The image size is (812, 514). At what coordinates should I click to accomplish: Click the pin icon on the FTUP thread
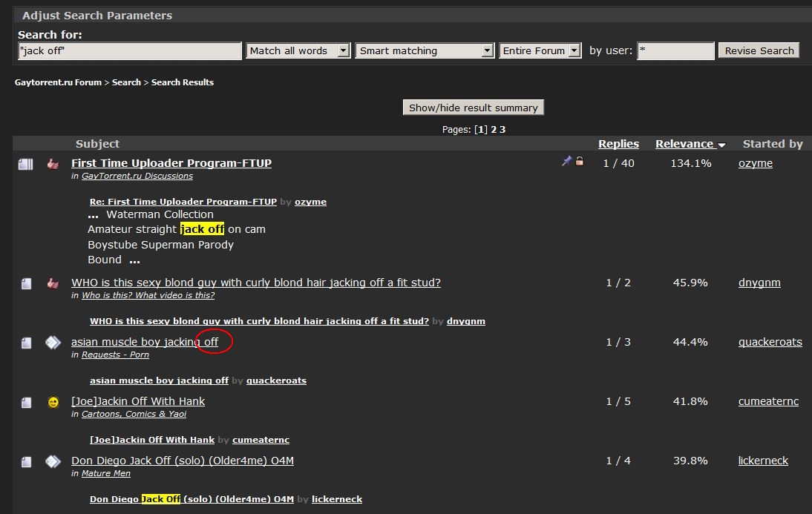[x=566, y=161]
